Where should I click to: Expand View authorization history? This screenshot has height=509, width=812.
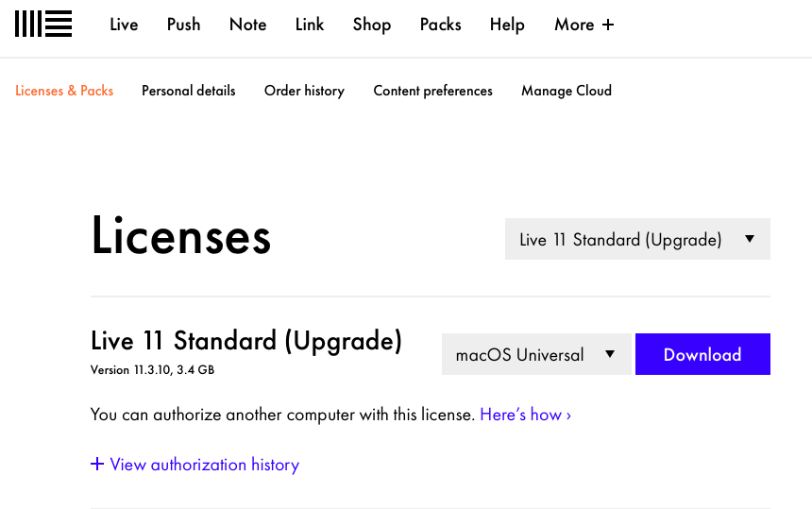[205, 465]
